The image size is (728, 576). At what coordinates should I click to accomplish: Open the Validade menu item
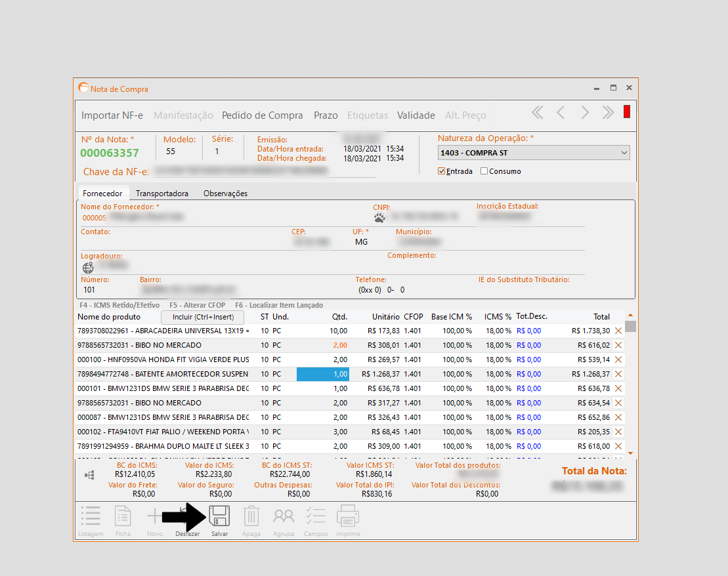coord(416,115)
